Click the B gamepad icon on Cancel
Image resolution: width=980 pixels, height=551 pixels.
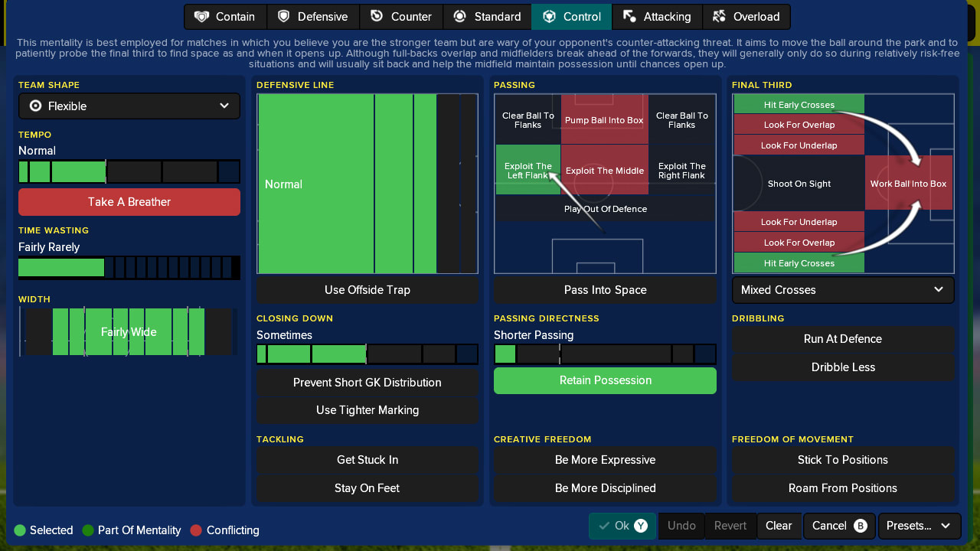click(x=860, y=526)
